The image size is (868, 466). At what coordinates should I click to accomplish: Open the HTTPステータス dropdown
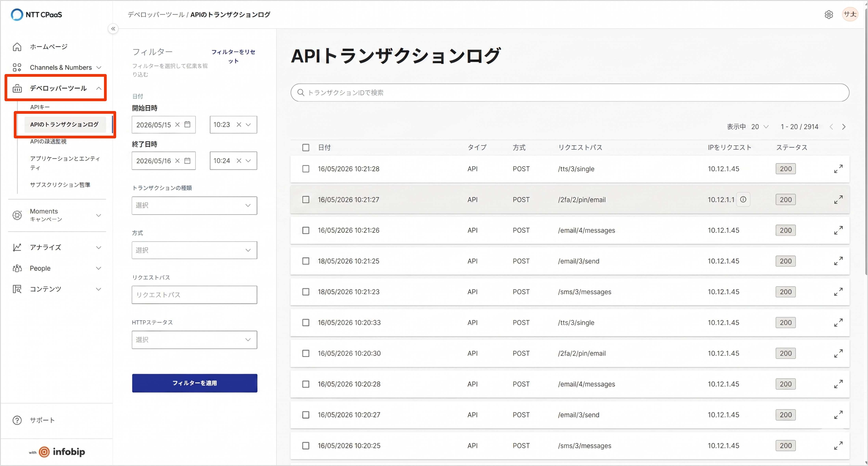[x=194, y=340]
